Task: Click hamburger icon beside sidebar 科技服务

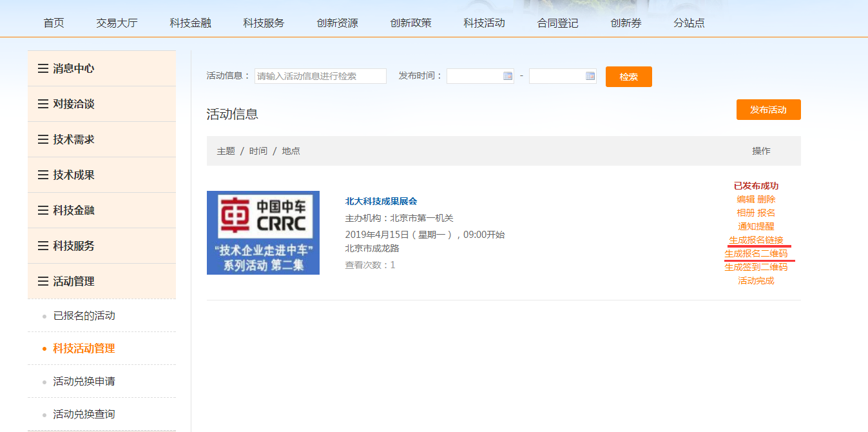Action: click(x=43, y=246)
